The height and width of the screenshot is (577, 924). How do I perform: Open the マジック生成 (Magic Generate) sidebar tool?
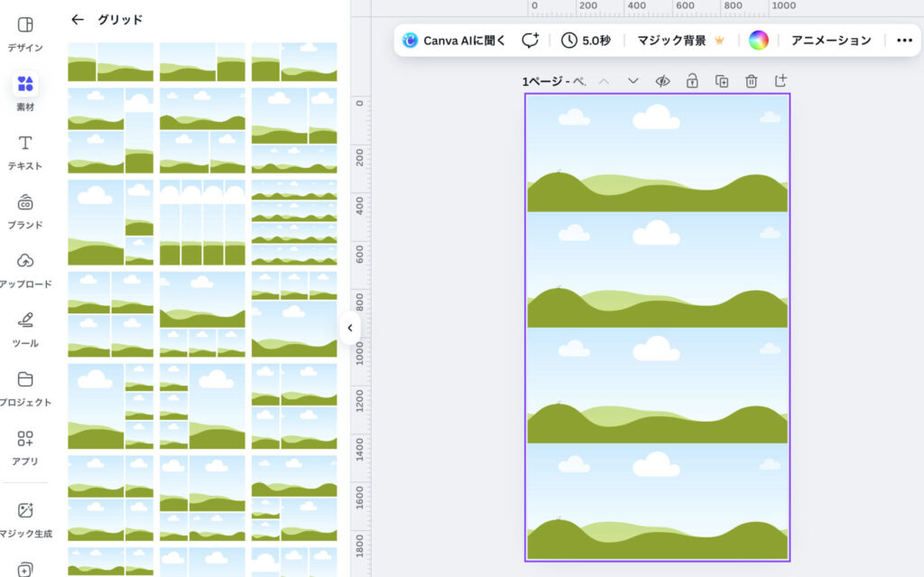(25, 517)
